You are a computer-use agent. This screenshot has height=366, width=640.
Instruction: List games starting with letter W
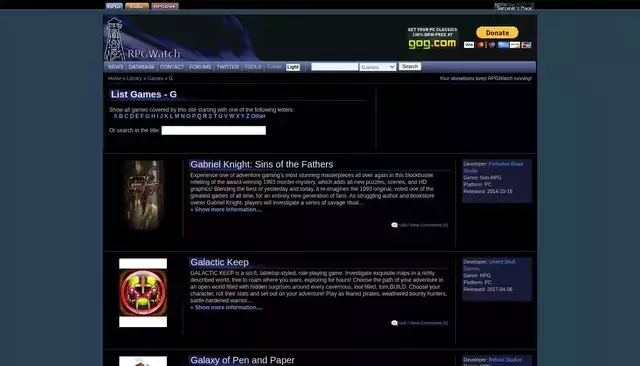point(232,116)
